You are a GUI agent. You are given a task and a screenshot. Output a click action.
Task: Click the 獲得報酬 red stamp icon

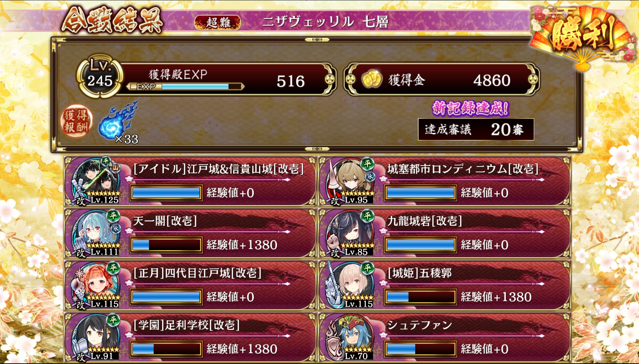click(x=76, y=121)
